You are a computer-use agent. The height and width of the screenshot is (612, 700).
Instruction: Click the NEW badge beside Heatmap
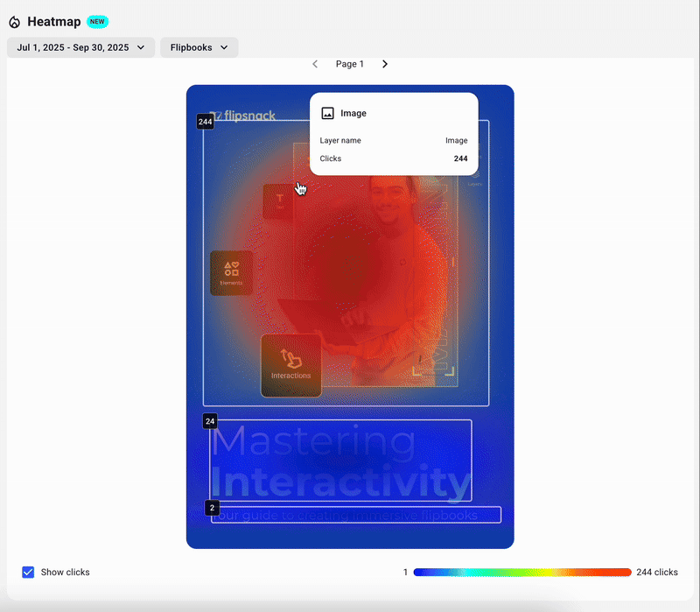click(97, 22)
